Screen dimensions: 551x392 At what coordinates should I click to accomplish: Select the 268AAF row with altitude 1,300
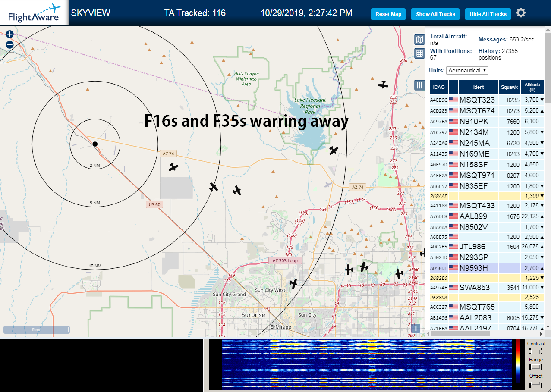487,196
